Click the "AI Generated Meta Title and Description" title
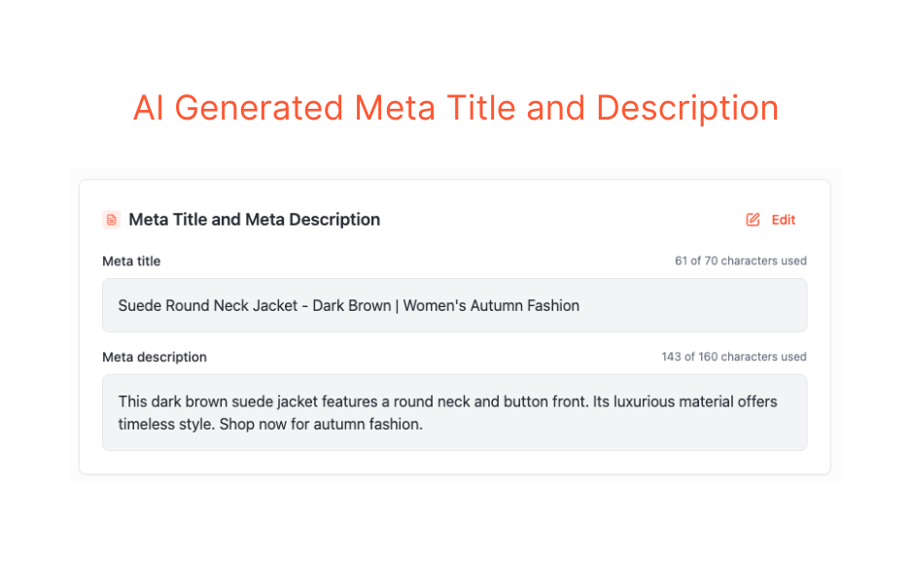This screenshot has width=912, height=588. pos(456,108)
